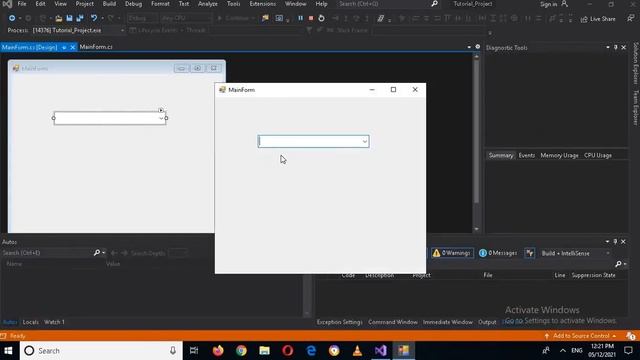Select the CPU Usage tab
The width and height of the screenshot is (640, 360).
(x=598, y=156)
